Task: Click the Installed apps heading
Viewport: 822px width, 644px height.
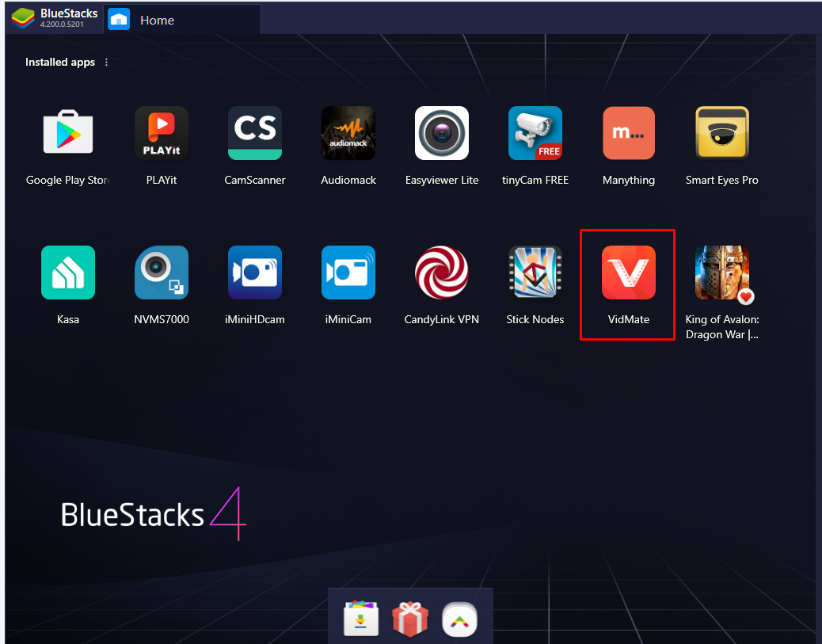Action: click(x=60, y=62)
